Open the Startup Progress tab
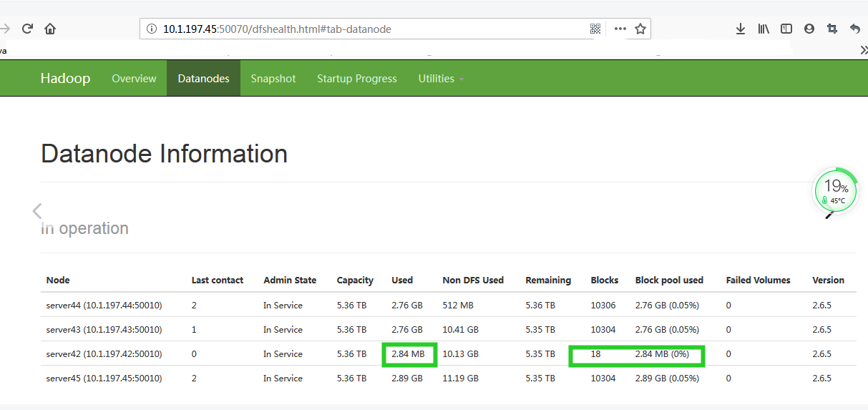868x410 pixels. (x=356, y=78)
